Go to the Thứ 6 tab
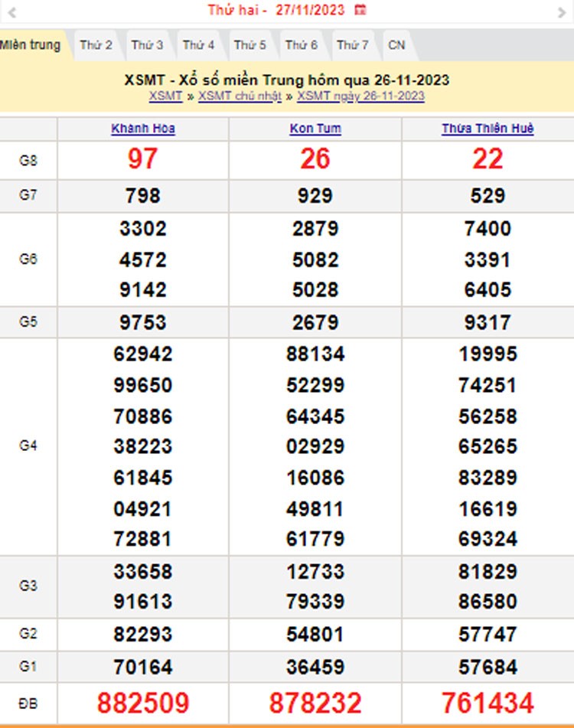574x728 pixels. (x=301, y=45)
